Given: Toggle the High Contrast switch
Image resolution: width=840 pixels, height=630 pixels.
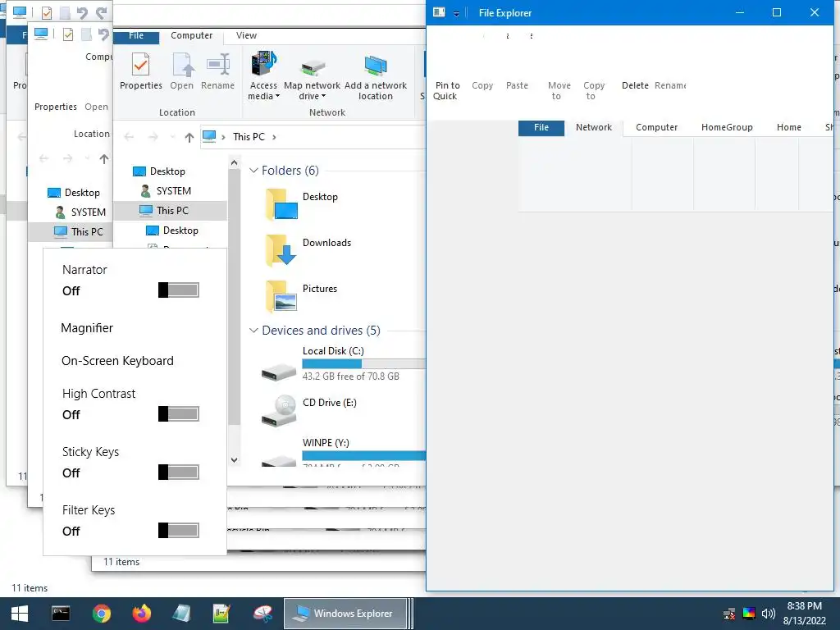Looking at the screenshot, I should tap(179, 413).
